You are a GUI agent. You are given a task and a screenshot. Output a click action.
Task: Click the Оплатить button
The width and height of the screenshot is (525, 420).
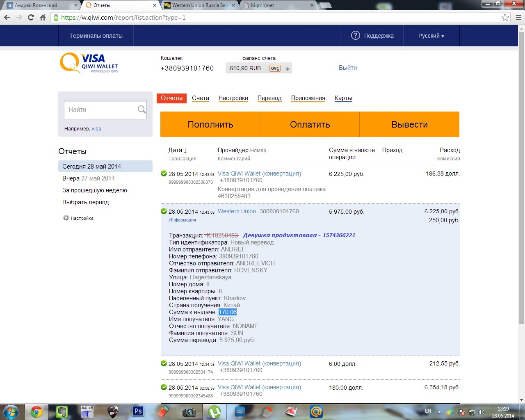point(310,124)
